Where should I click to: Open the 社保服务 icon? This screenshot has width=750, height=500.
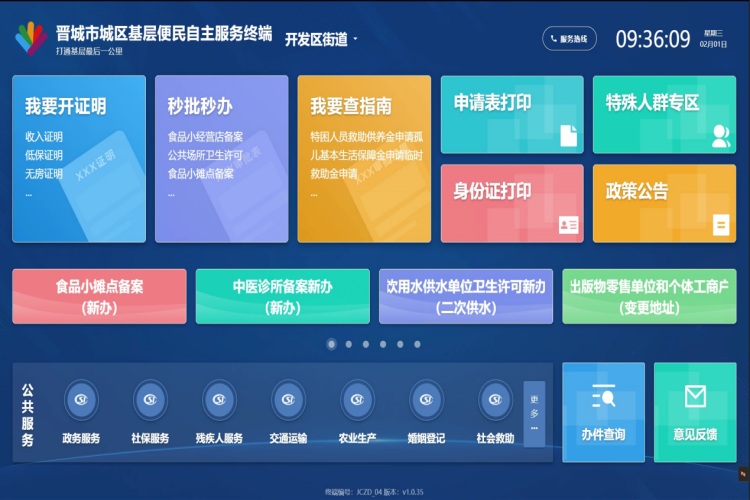point(150,401)
